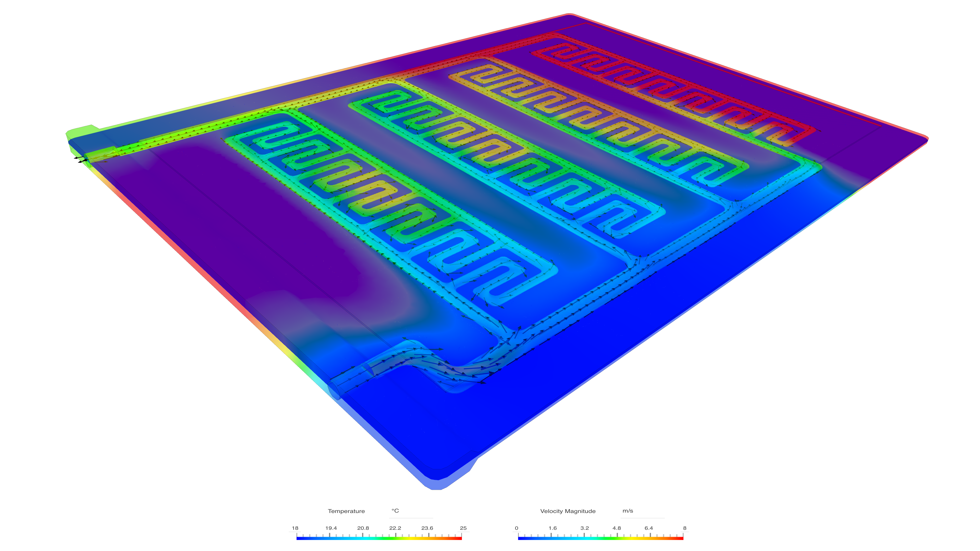Select the 20.8 temperature tick value
980x551 pixels.
[363, 528]
